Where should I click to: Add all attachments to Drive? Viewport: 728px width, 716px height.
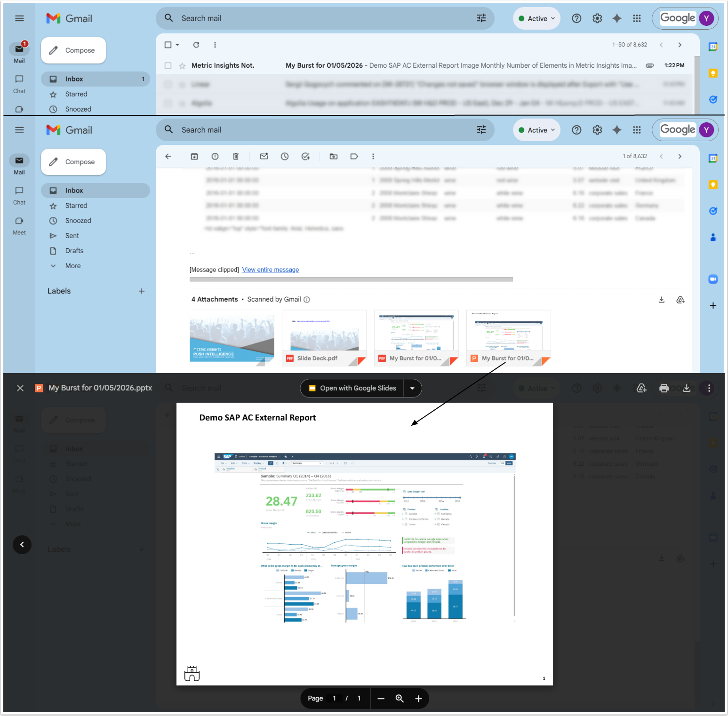[x=680, y=300]
